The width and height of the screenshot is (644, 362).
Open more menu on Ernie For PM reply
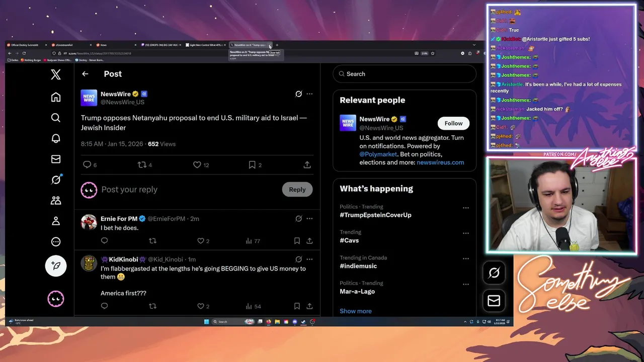(309, 219)
